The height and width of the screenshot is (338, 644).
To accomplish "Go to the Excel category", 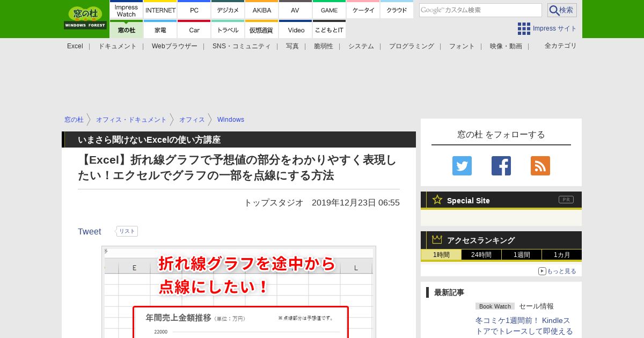I will pos(75,46).
